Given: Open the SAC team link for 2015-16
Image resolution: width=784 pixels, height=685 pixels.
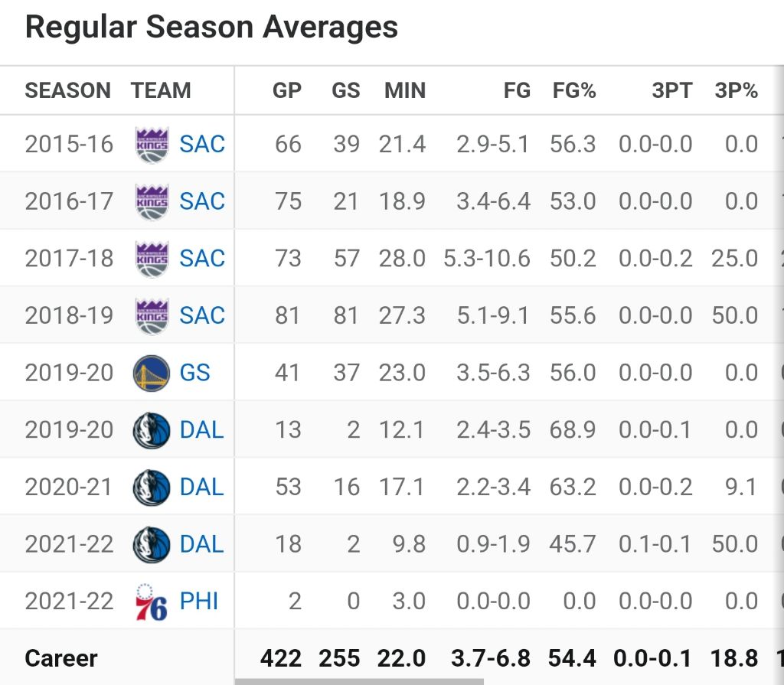Looking at the screenshot, I should click(202, 144).
